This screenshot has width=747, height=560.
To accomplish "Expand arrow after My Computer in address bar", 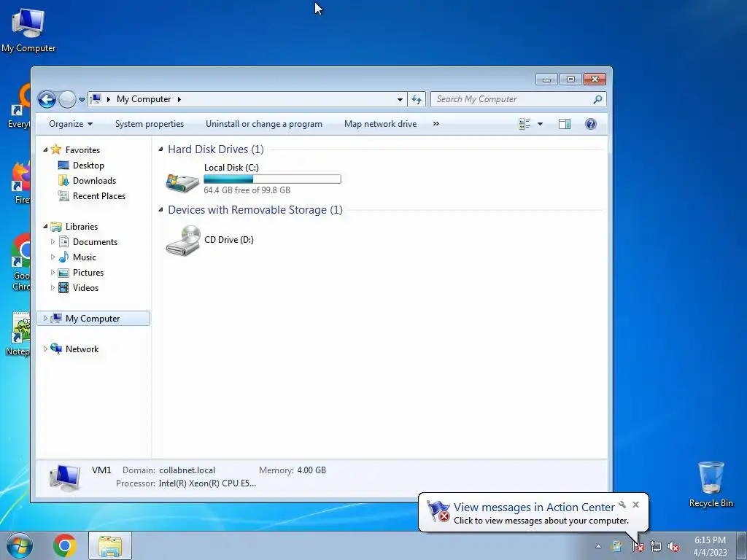I will (x=179, y=99).
